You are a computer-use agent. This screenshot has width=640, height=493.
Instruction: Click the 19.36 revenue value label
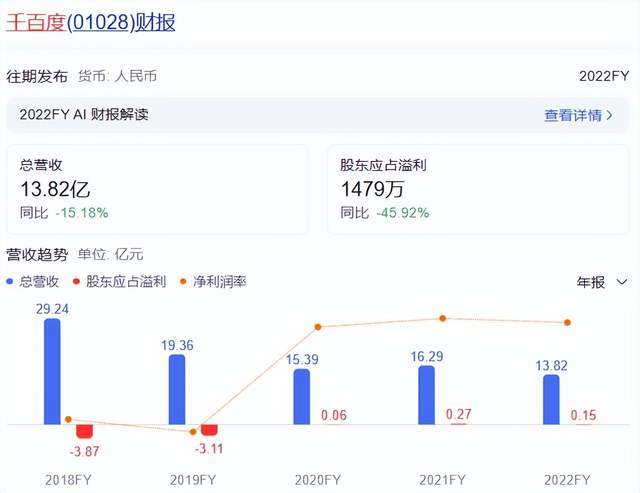(x=177, y=346)
